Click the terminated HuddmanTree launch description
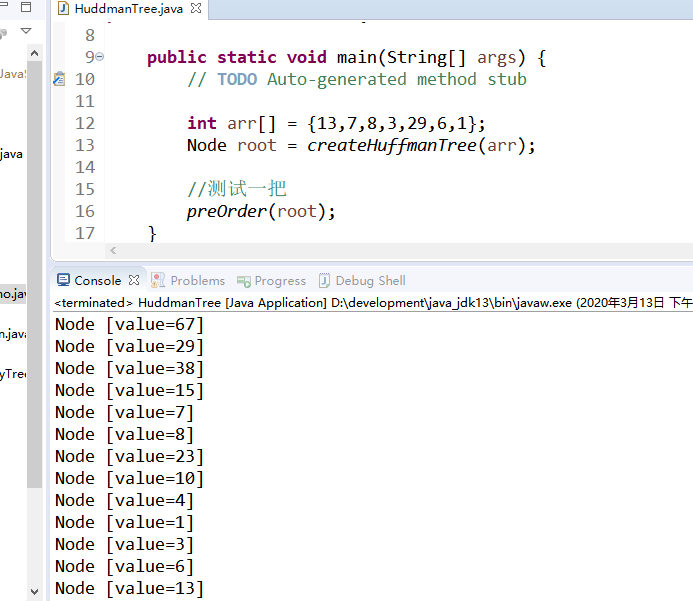This screenshot has width=693, height=601. tap(373, 303)
